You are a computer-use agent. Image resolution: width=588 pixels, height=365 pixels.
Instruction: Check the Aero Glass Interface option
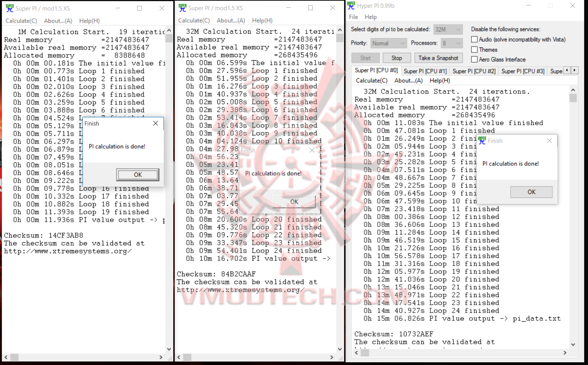pyautogui.click(x=474, y=59)
